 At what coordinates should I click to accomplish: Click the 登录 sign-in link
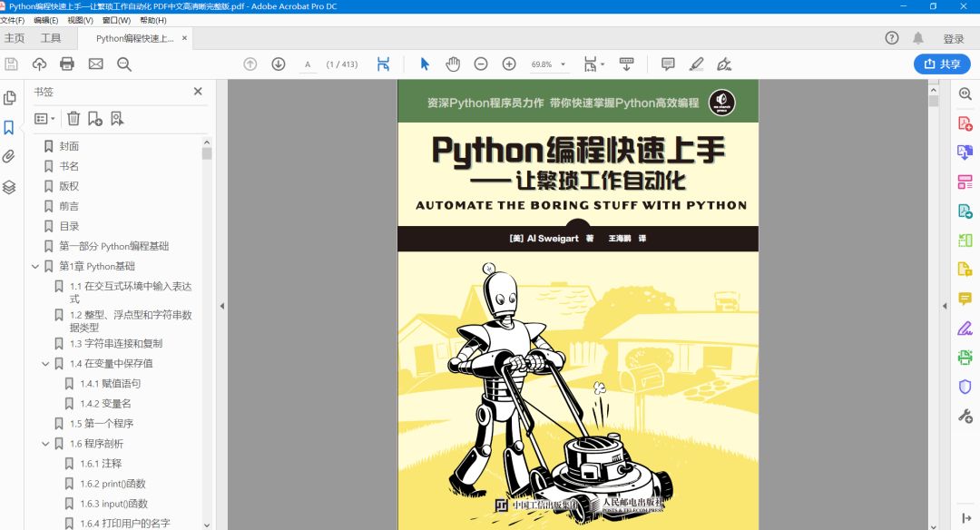[x=953, y=39]
